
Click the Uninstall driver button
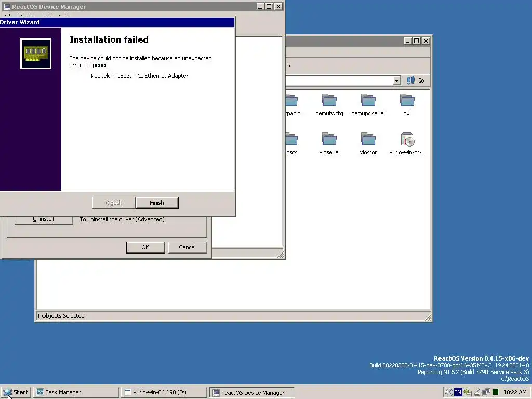pos(44,219)
